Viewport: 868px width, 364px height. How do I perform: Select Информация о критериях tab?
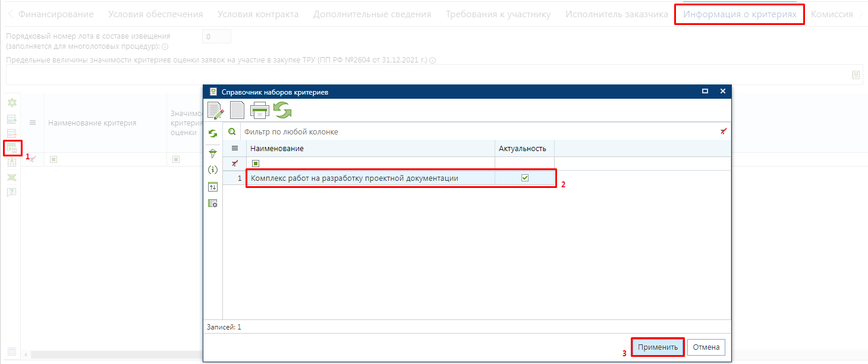coord(739,14)
